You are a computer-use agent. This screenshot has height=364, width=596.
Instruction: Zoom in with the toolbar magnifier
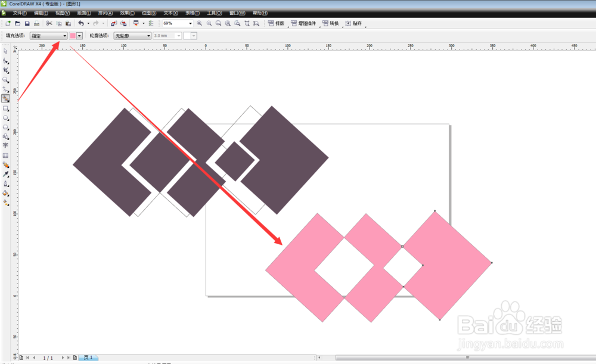pos(200,24)
